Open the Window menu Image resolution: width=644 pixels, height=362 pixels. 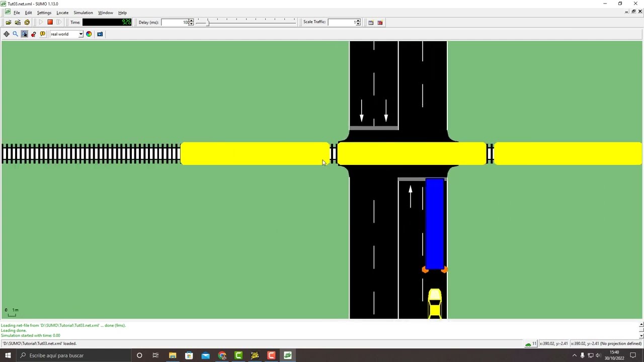coord(105,13)
